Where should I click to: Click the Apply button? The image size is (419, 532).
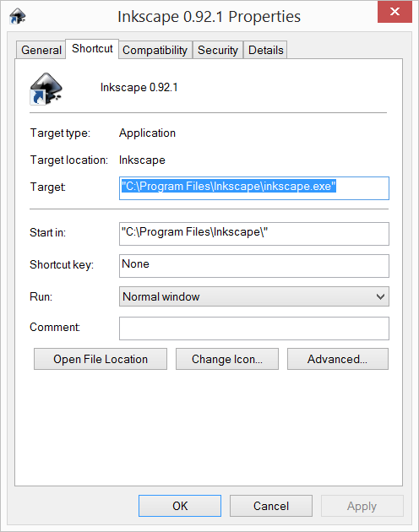362,506
